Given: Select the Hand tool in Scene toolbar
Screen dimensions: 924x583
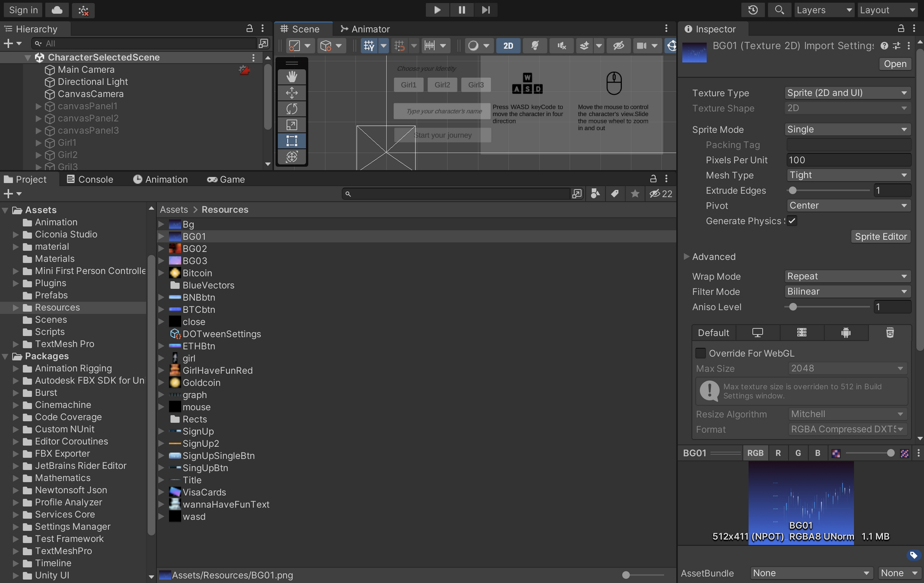Looking at the screenshot, I should click(292, 77).
